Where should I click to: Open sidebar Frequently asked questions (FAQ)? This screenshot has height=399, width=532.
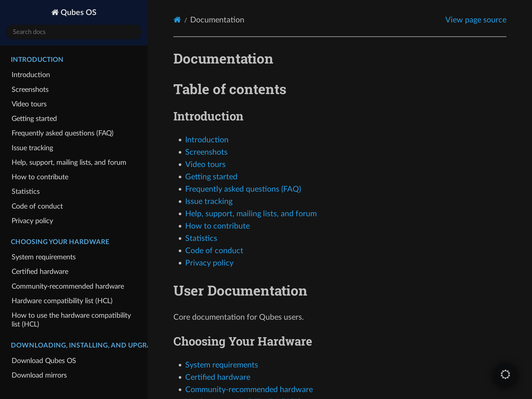click(x=63, y=133)
